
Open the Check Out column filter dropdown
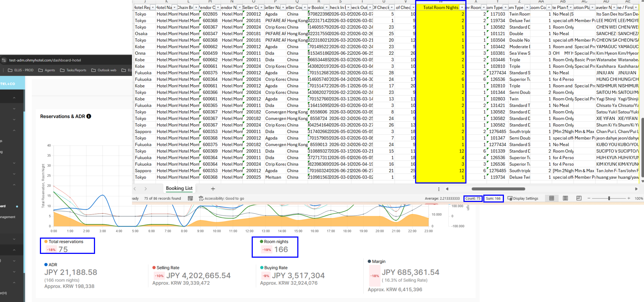[x=370, y=8]
